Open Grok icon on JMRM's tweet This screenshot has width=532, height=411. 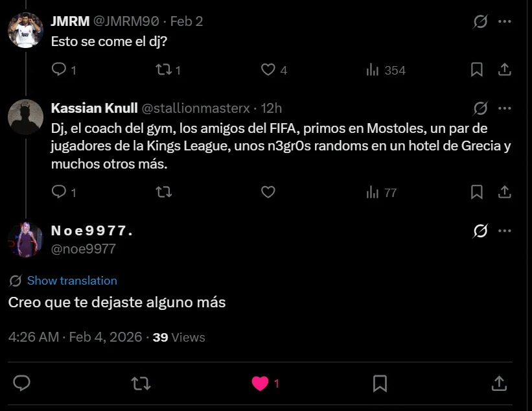point(480,21)
